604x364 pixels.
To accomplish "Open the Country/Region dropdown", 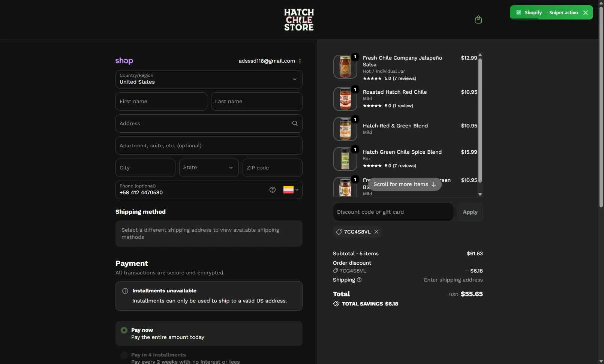I will pyautogui.click(x=209, y=79).
